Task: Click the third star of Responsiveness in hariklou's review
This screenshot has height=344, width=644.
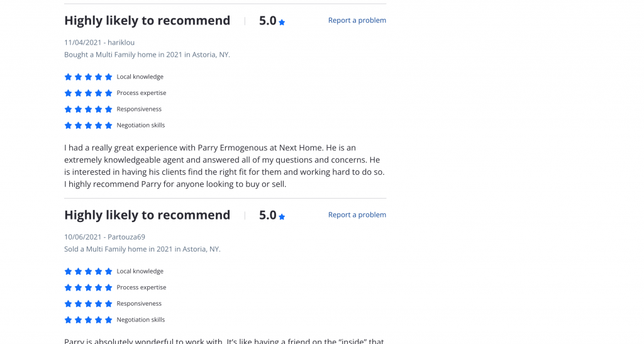Action: 89,109
